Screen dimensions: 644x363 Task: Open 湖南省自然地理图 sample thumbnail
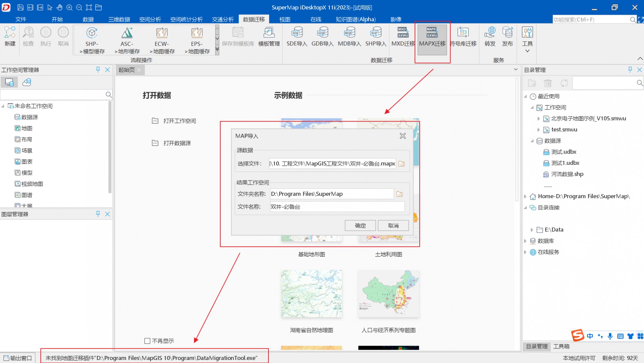[x=311, y=294]
